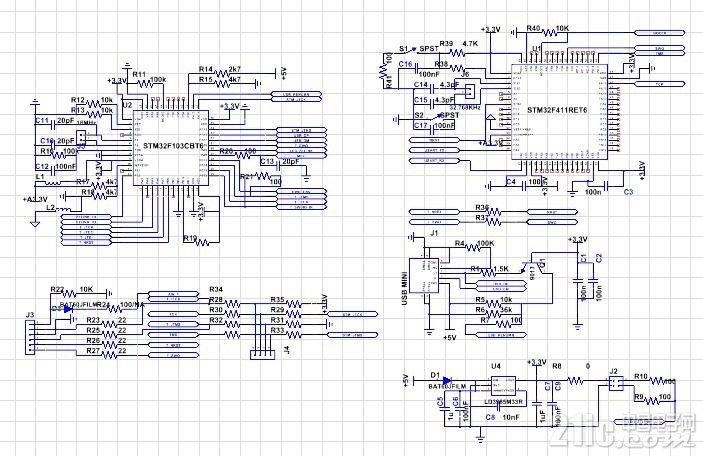Click the U2 designator label
The image size is (703, 456).
(127, 105)
